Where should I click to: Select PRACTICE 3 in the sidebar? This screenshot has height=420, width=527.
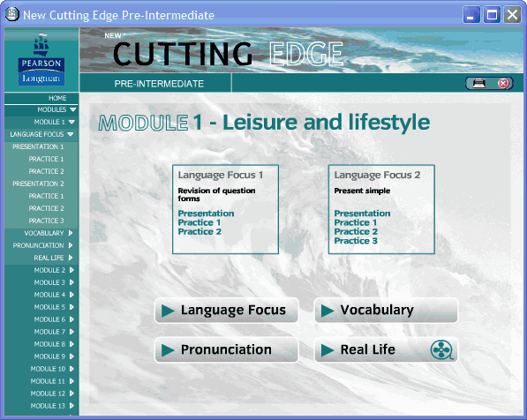[46, 221]
